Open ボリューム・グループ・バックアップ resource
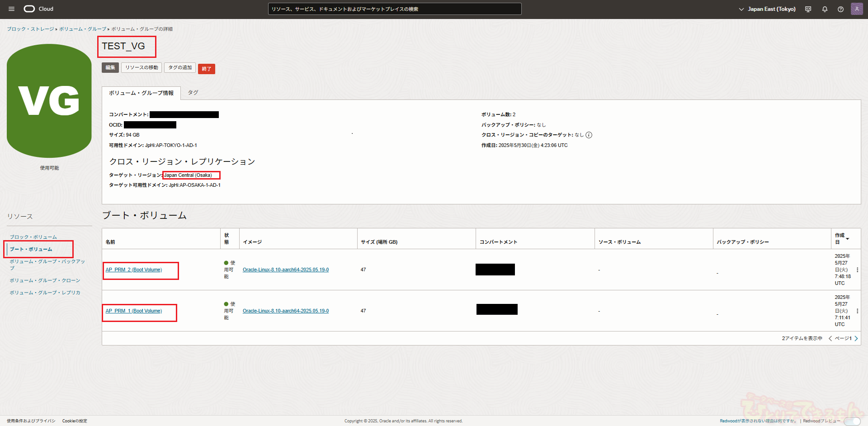Viewport: 868px width, 426px height. (47, 265)
